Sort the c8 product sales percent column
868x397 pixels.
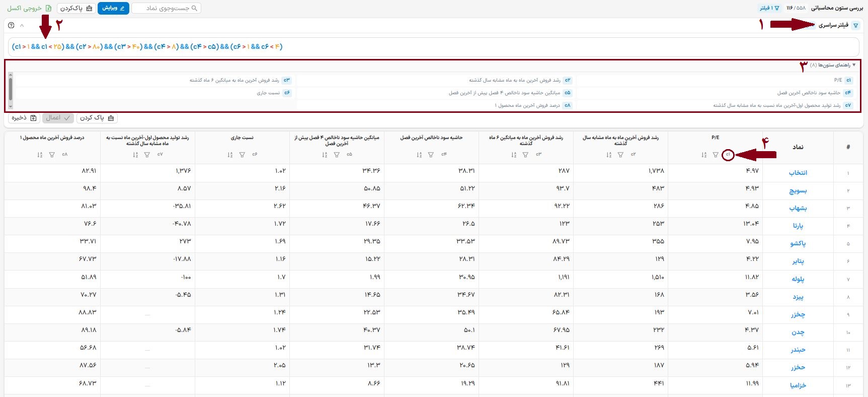click(39, 155)
